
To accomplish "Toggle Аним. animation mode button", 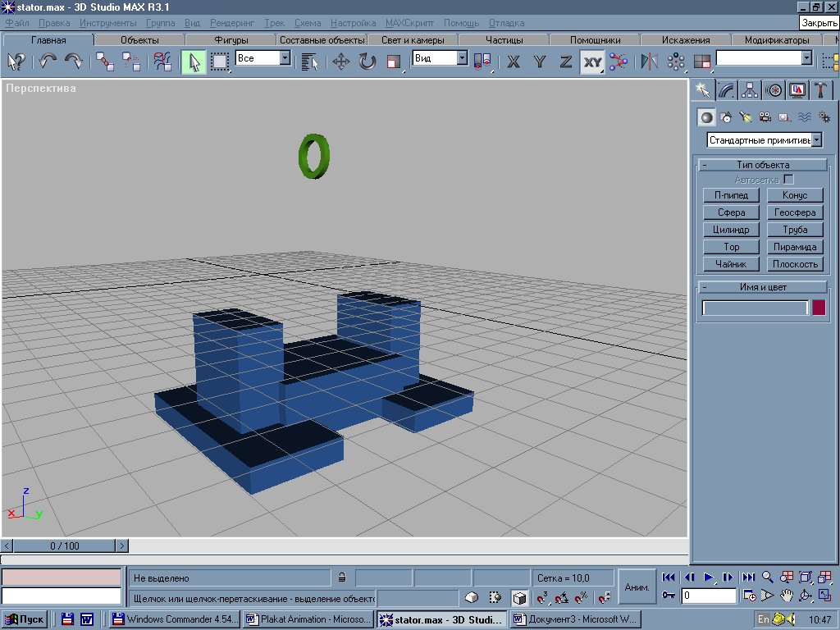I will [637, 587].
